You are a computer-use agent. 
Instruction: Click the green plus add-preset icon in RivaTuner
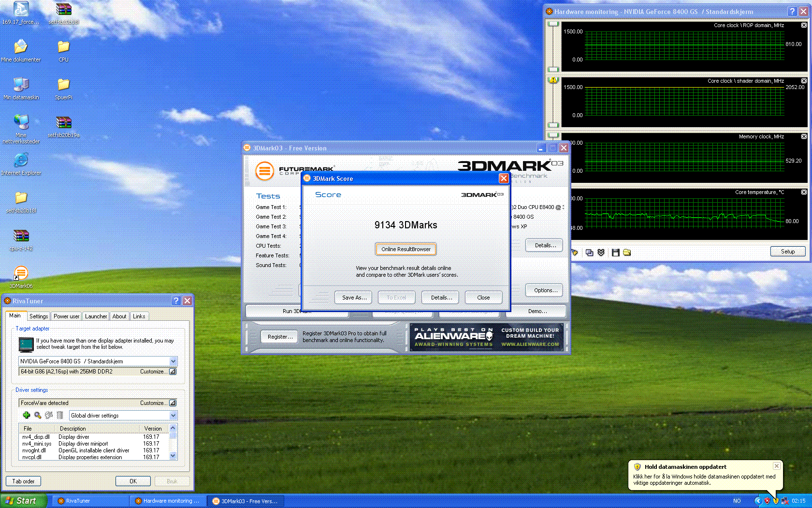(27, 415)
